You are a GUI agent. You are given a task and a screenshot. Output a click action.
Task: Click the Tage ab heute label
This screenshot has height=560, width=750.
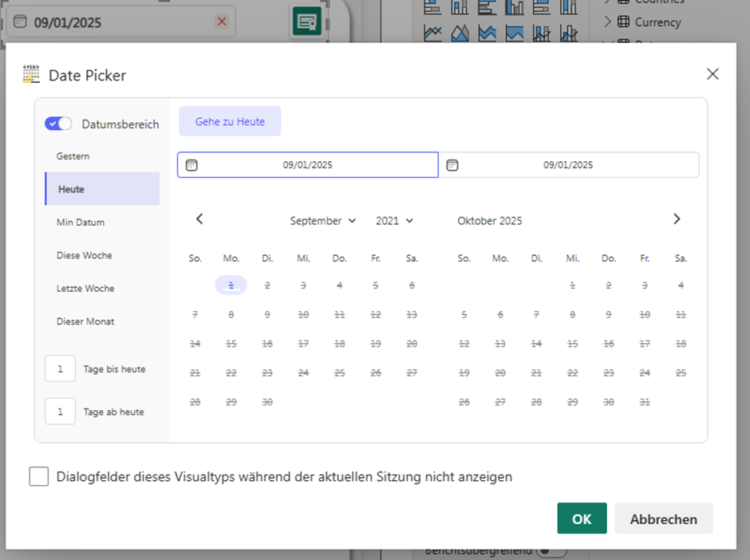coord(113,412)
